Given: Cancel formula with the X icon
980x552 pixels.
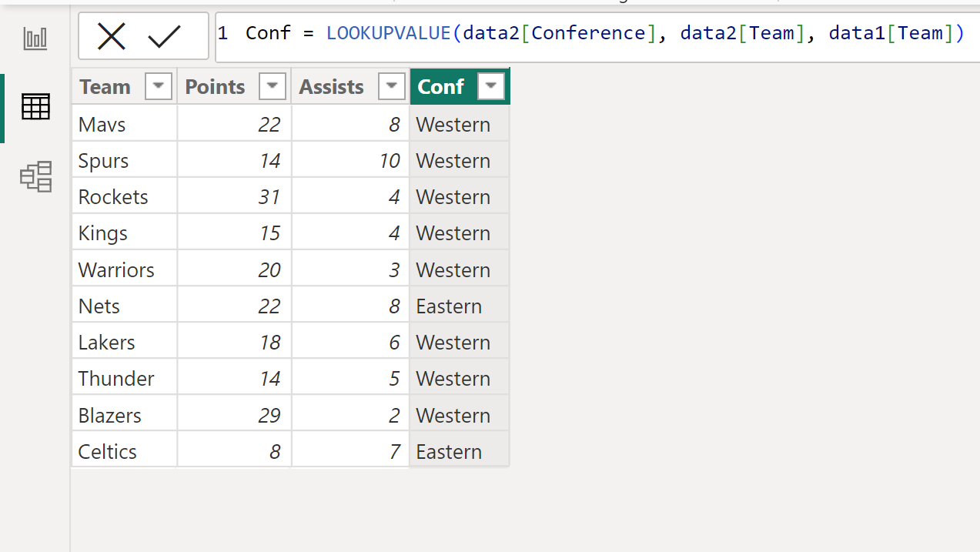Looking at the screenshot, I should click(112, 35).
